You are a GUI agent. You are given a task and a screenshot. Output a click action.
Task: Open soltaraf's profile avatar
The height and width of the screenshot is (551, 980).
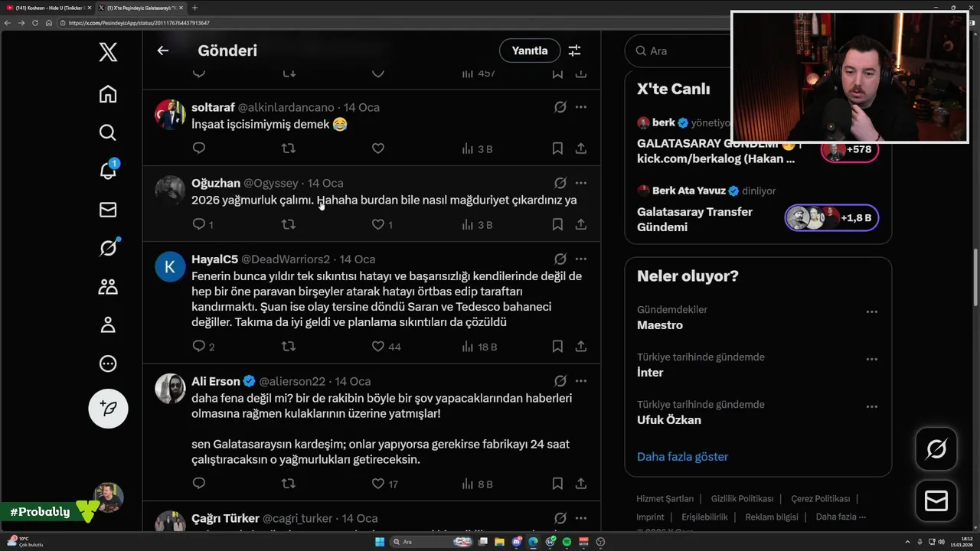pos(170,115)
